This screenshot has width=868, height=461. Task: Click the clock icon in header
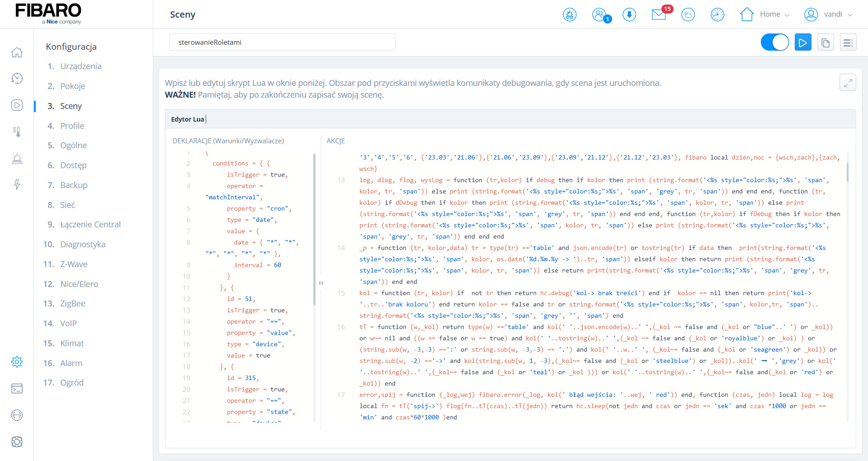click(717, 14)
